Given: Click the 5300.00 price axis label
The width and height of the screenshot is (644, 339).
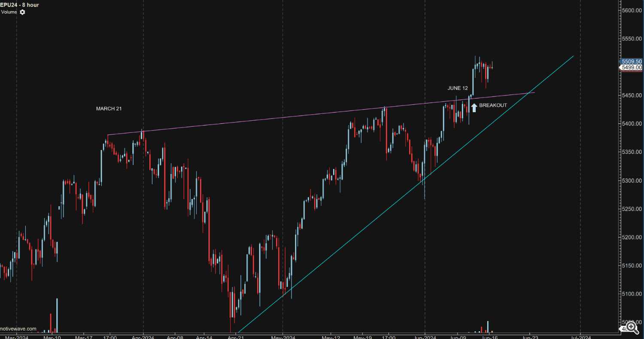Looking at the screenshot, I should coord(632,180).
